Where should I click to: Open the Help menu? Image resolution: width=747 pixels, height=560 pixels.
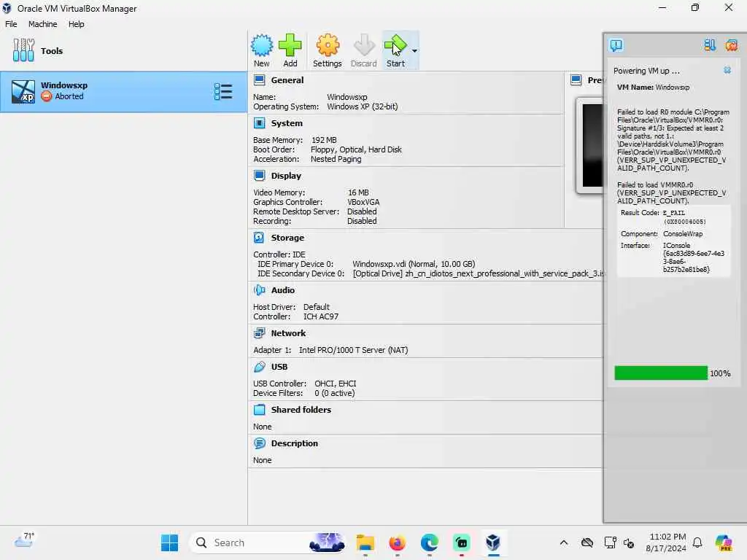[x=76, y=24]
